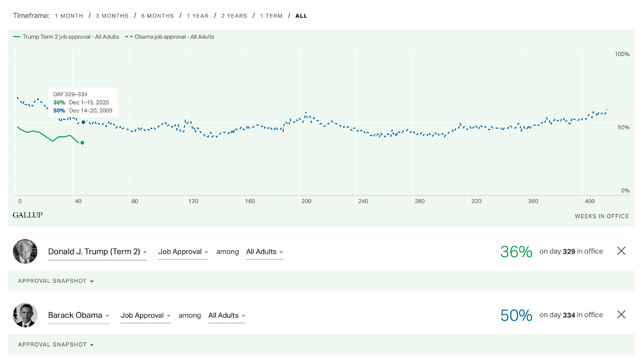Select the 1 MONTH timeframe

69,16
